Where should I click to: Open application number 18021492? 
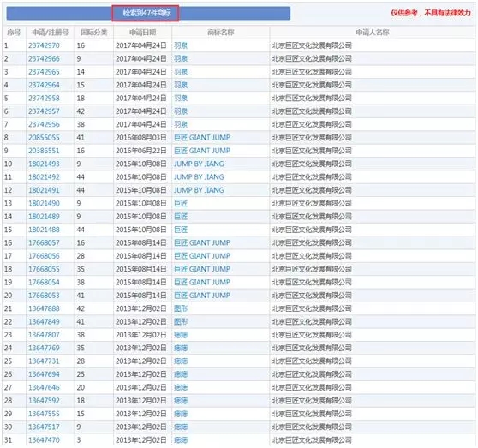pos(44,176)
